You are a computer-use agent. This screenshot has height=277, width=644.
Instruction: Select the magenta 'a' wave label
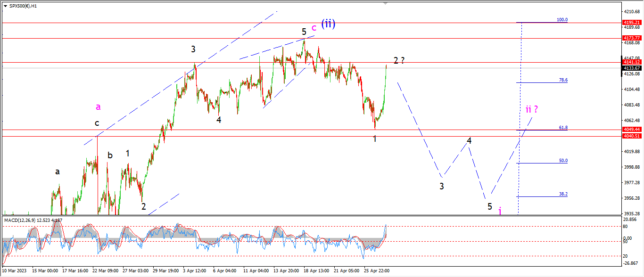pyautogui.click(x=98, y=107)
